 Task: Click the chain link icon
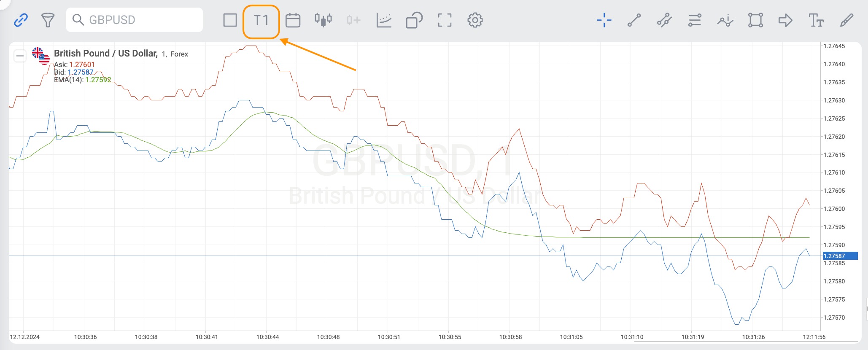pos(21,20)
